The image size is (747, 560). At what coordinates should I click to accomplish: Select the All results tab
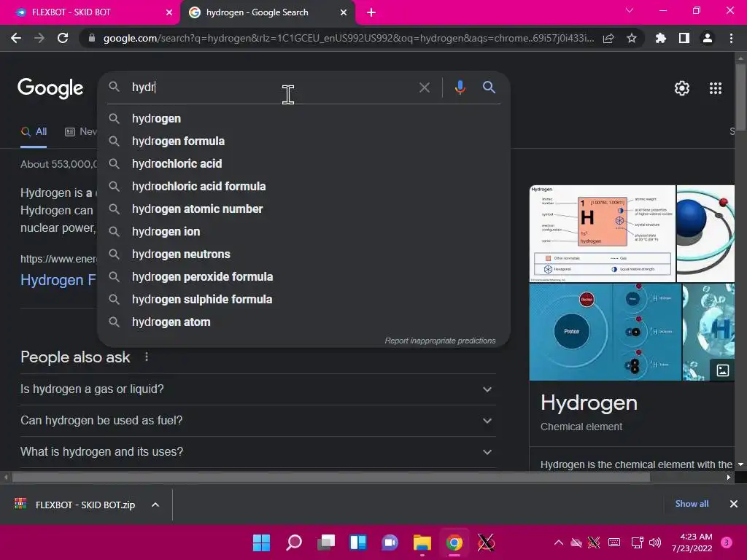[34, 132]
